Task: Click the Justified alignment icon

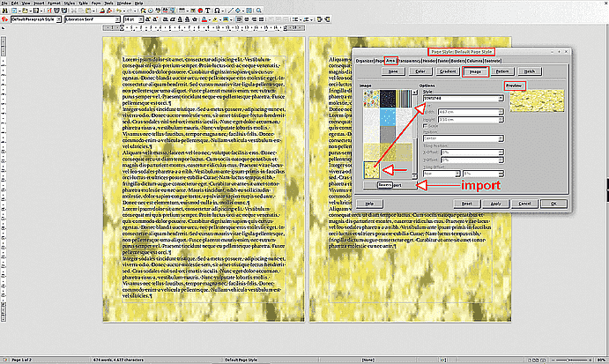Action: pyautogui.click(x=261, y=19)
